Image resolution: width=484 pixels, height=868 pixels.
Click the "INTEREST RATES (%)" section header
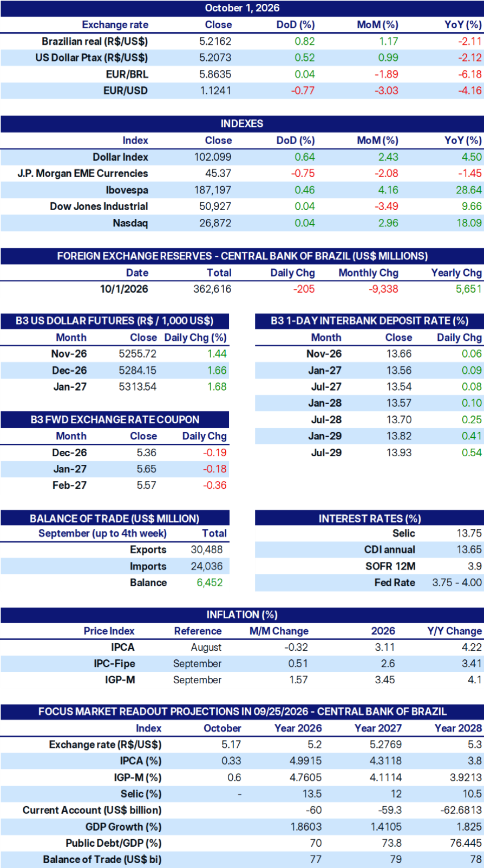pyautogui.click(x=370, y=519)
